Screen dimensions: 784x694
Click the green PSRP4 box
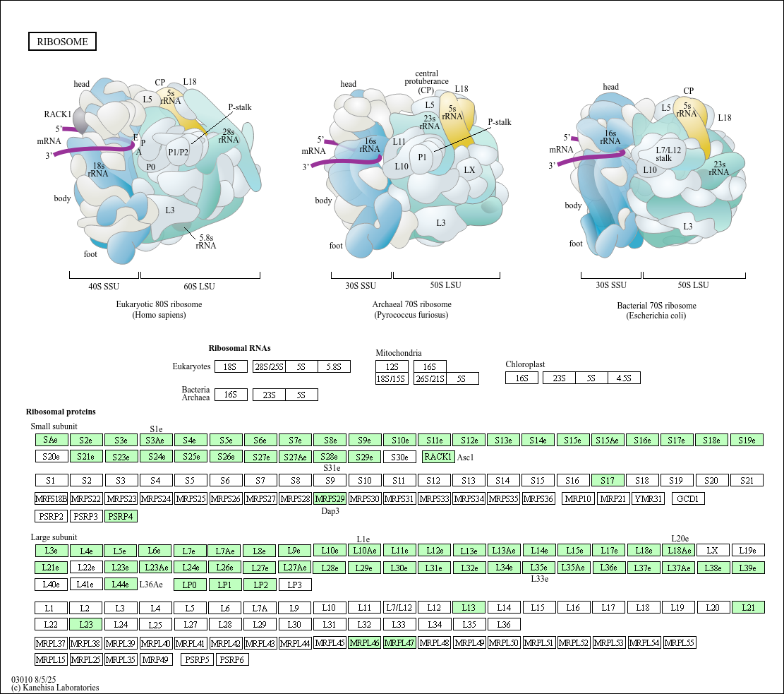pyautogui.click(x=121, y=516)
